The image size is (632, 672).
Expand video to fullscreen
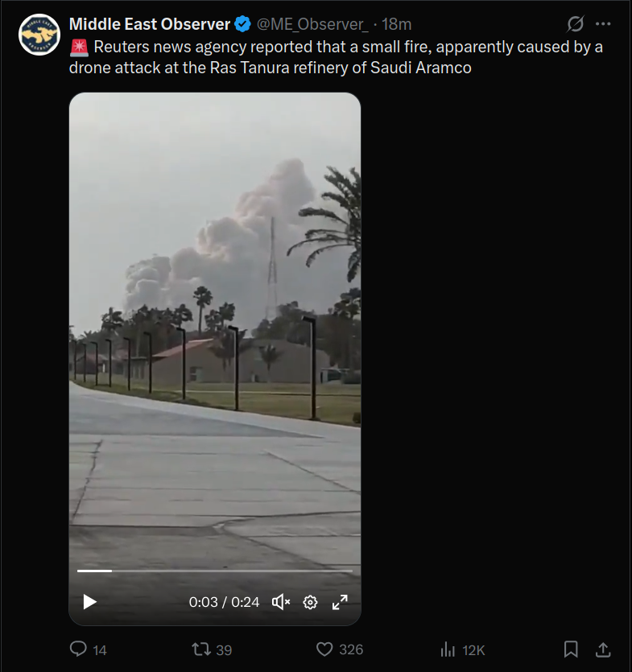click(340, 602)
